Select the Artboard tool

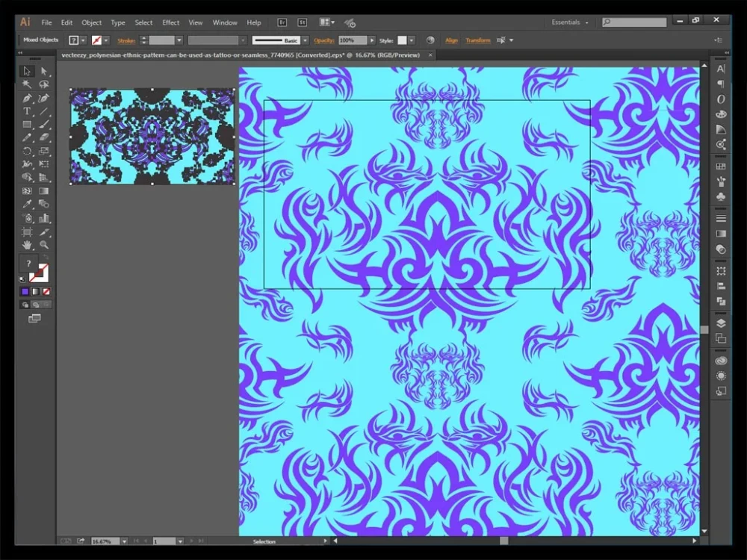click(27, 232)
